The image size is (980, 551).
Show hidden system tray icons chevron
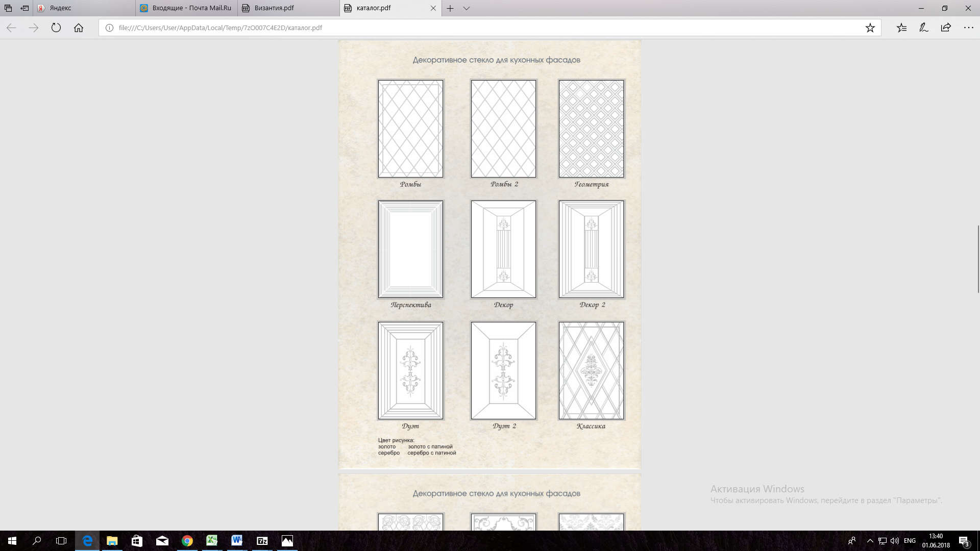point(870,541)
